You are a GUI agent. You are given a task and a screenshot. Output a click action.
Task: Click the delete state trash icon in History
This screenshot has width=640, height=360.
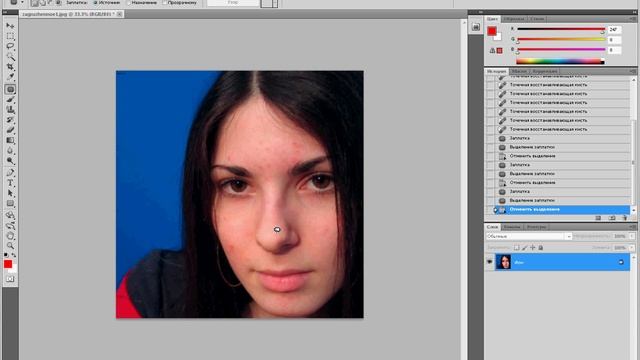pos(624,218)
